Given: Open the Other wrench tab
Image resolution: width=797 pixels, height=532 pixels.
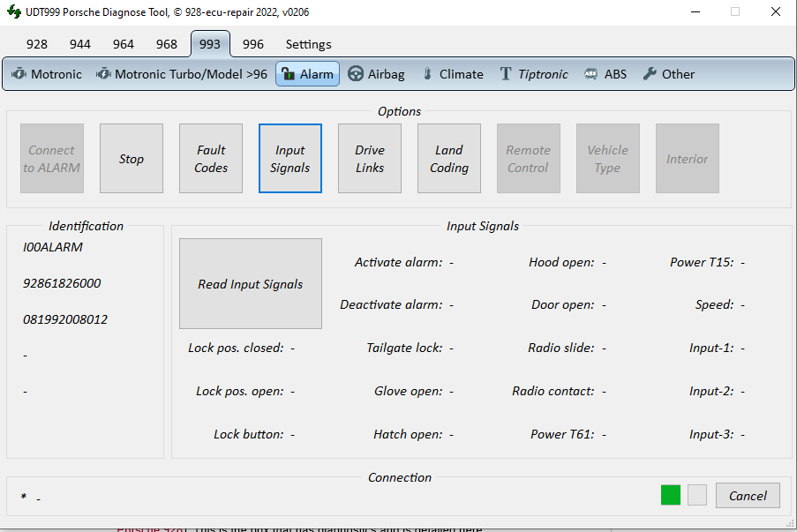Looking at the screenshot, I should (668, 74).
